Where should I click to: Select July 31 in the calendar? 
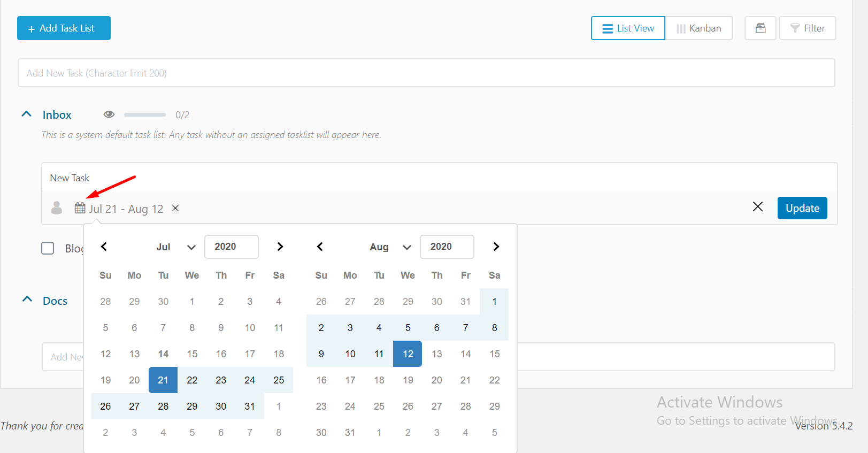pyautogui.click(x=250, y=406)
